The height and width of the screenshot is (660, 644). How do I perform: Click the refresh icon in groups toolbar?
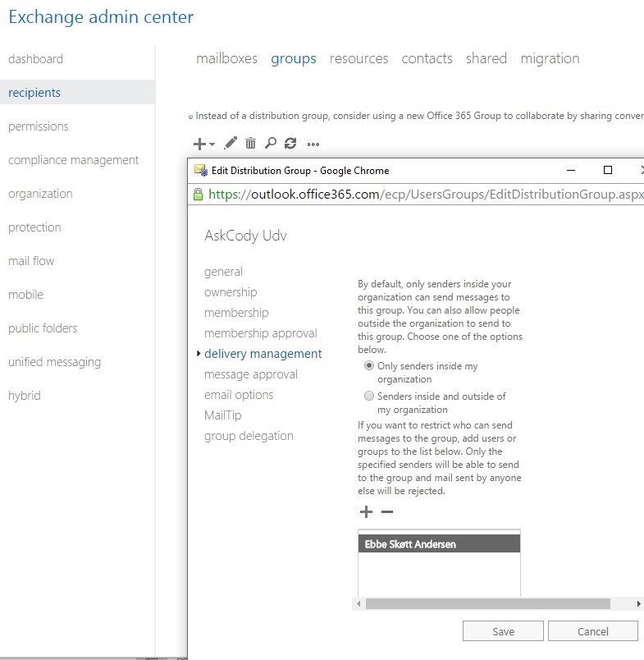click(x=290, y=144)
